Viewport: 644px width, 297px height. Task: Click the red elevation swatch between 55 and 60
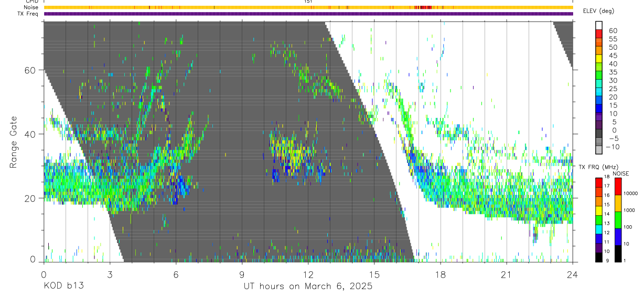click(599, 34)
